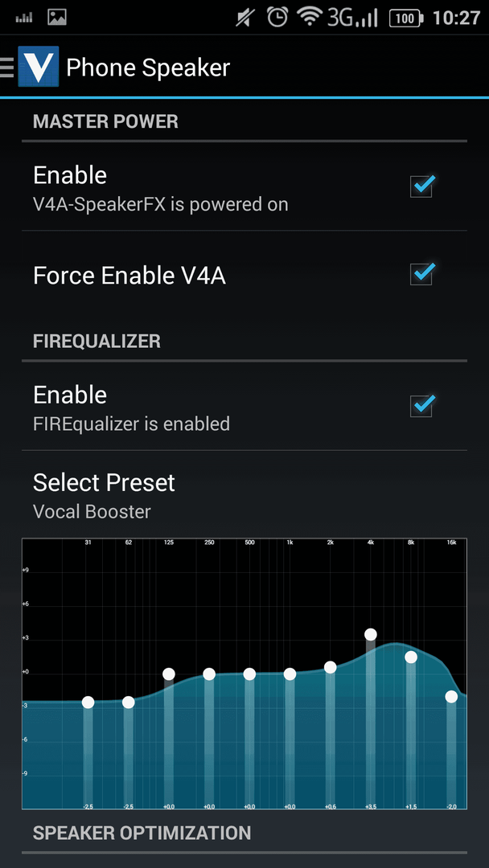
Task: Tap the MASTER POWER section header
Action: click(x=106, y=121)
